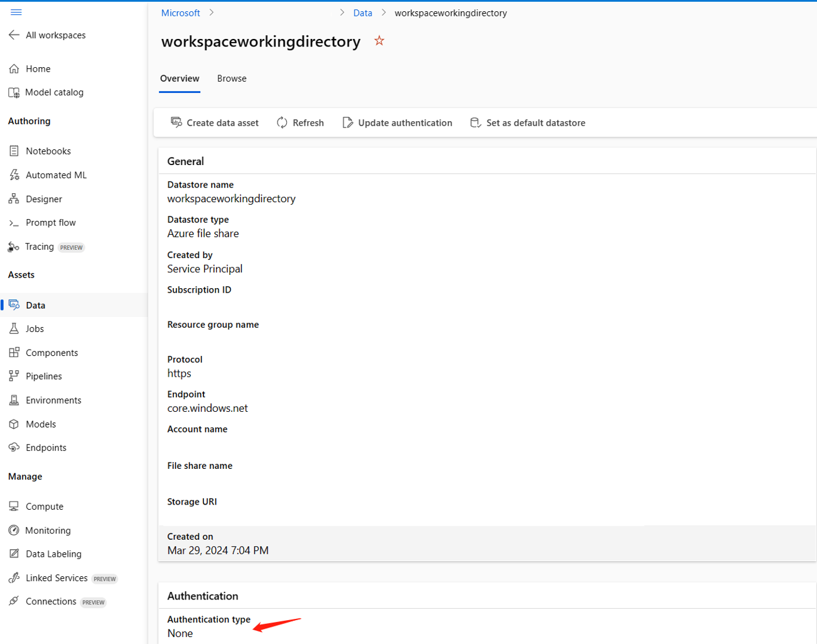Click the Tracing icon
This screenshot has height=644, width=817.
[14, 247]
